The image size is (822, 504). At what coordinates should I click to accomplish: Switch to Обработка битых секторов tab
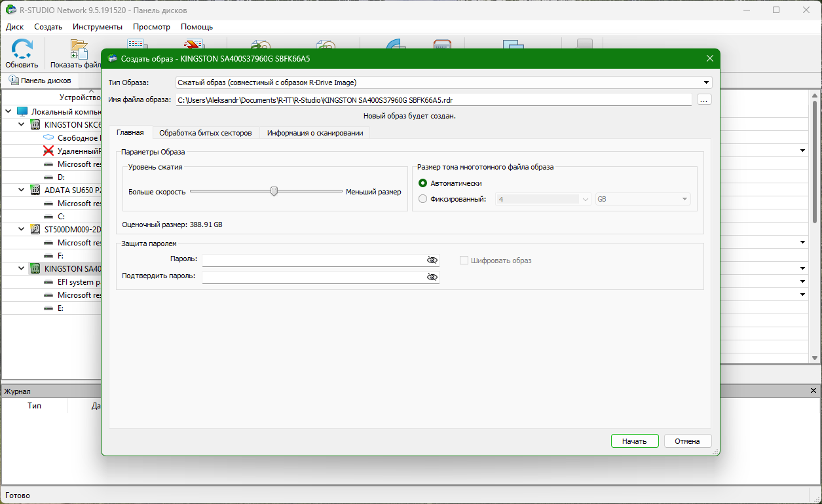click(206, 133)
